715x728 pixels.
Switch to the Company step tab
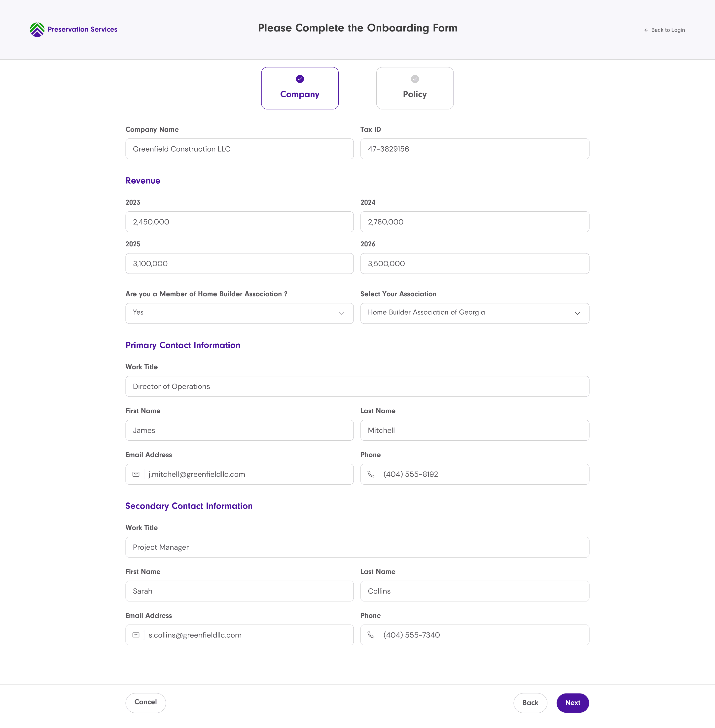[x=300, y=88]
